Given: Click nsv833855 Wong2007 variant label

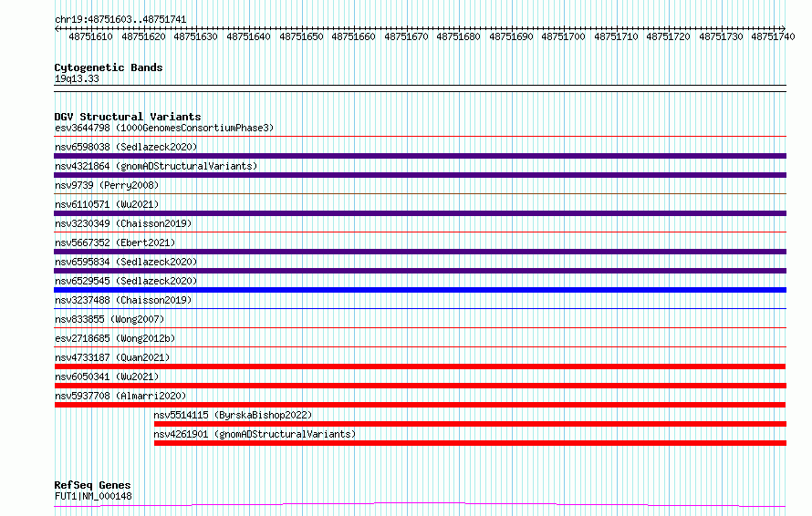Looking at the screenshot, I should tap(109, 319).
